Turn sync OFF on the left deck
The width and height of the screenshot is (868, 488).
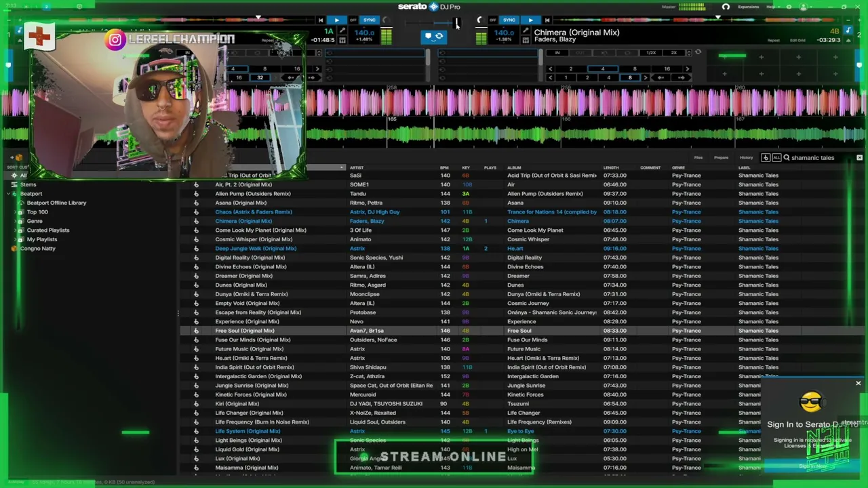[x=353, y=20]
